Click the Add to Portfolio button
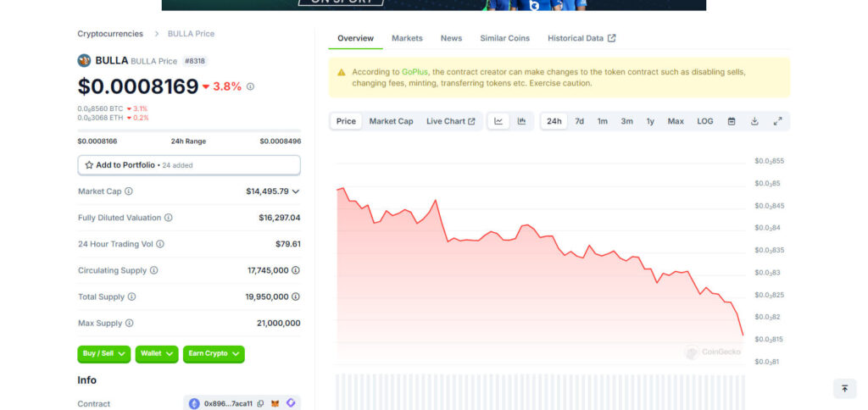 point(189,165)
